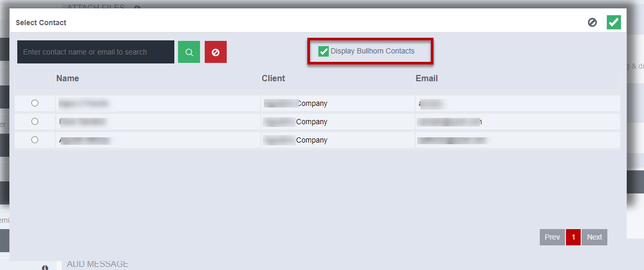Go to the previous page with Prev

pos(552,237)
